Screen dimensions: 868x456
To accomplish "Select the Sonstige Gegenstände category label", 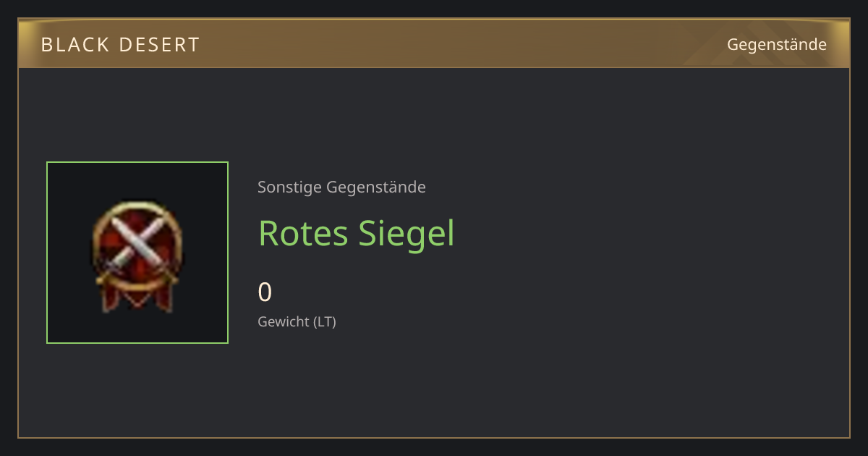I will (341, 187).
